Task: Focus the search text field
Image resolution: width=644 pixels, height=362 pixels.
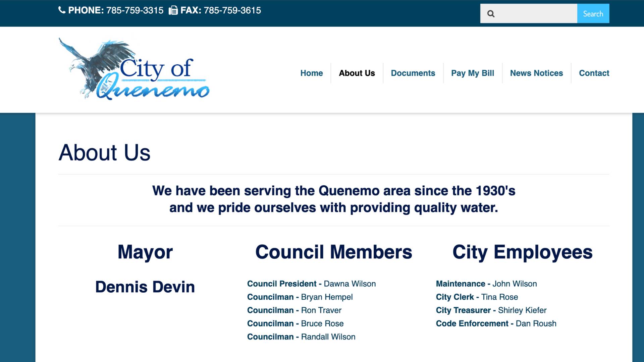Action: [536, 14]
